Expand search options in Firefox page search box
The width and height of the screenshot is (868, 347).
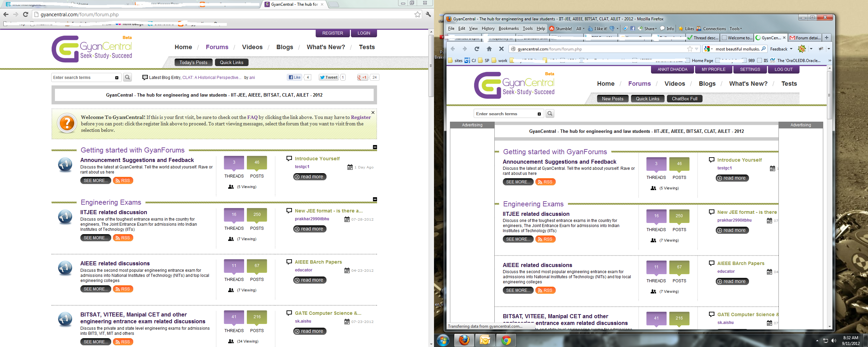click(539, 114)
